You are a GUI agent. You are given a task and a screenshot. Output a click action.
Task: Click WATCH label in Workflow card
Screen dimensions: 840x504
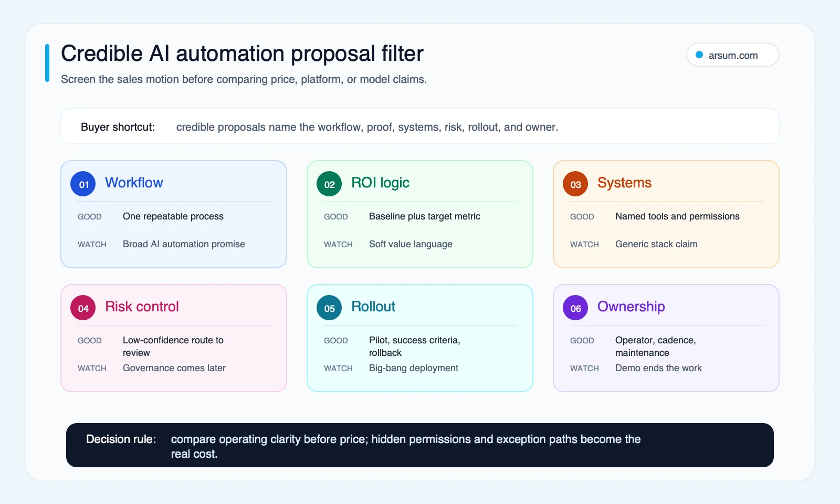92,245
